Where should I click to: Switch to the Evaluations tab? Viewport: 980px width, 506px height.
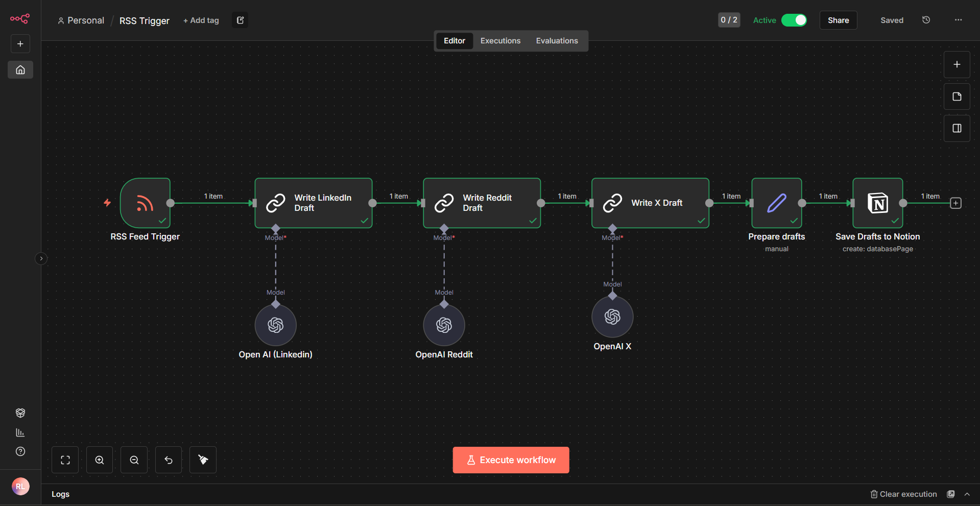[x=557, y=41]
